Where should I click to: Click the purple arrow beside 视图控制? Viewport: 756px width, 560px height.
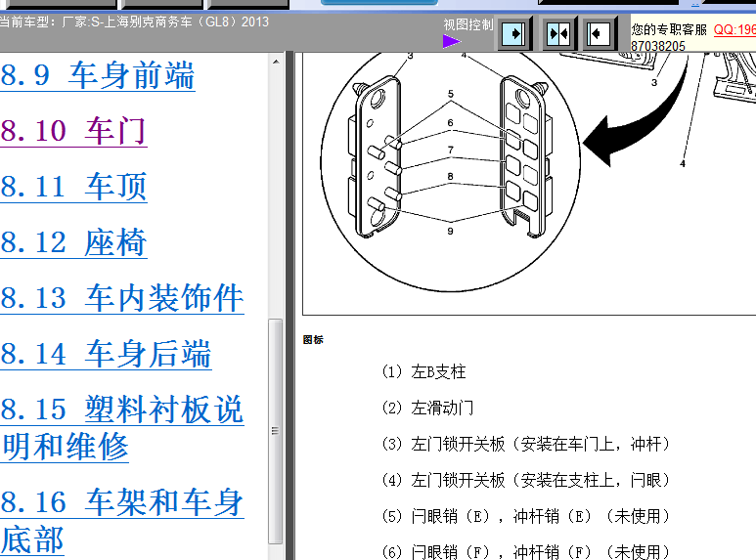pos(451,41)
